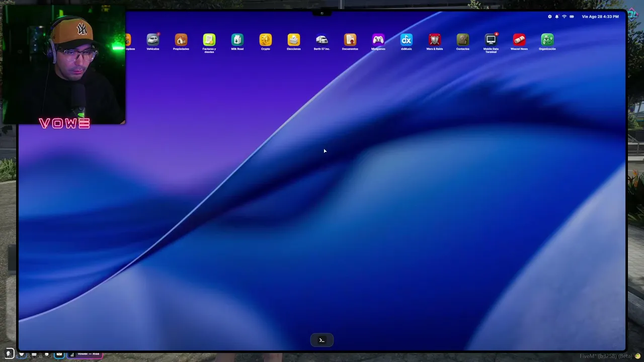This screenshot has width=644, height=362.
Task: Open the terminal from the dock
Action: click(x=322, y=340)
